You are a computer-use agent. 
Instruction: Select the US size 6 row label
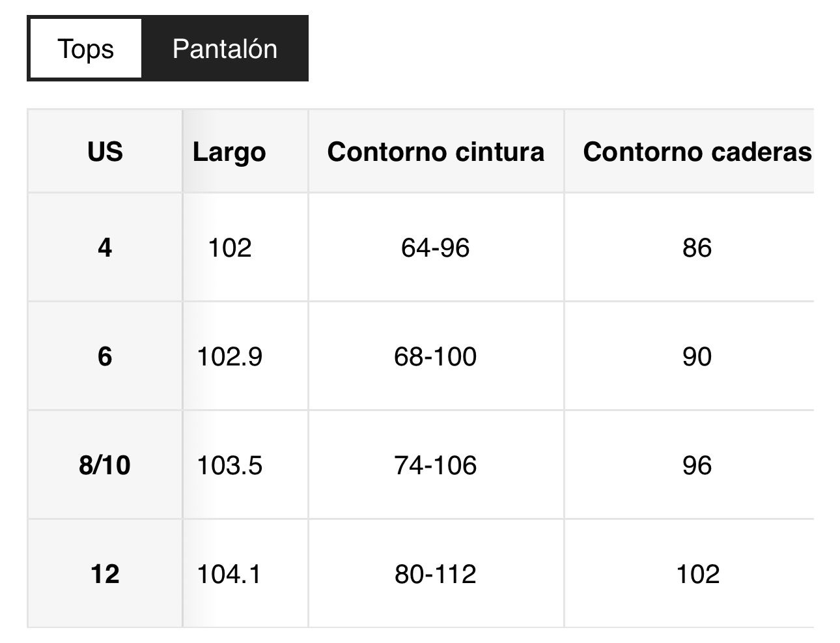point(105,356)
